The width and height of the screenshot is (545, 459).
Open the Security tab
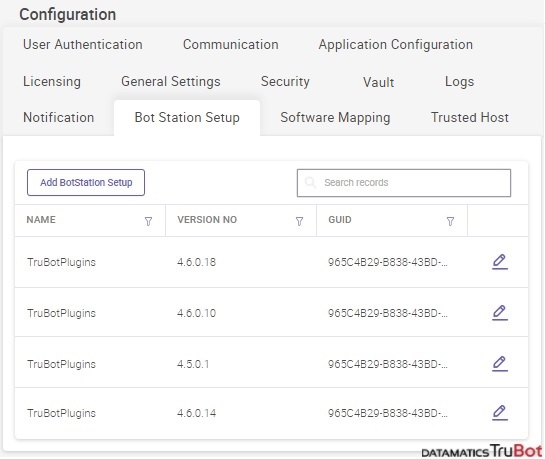[285, 81]
